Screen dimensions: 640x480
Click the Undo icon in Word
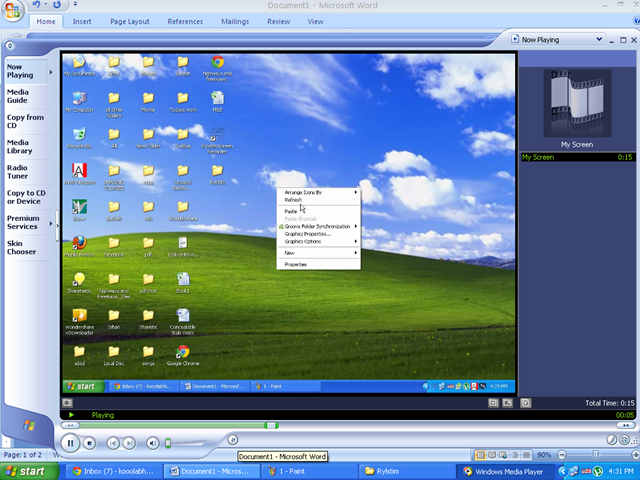(x=36, y=5)
